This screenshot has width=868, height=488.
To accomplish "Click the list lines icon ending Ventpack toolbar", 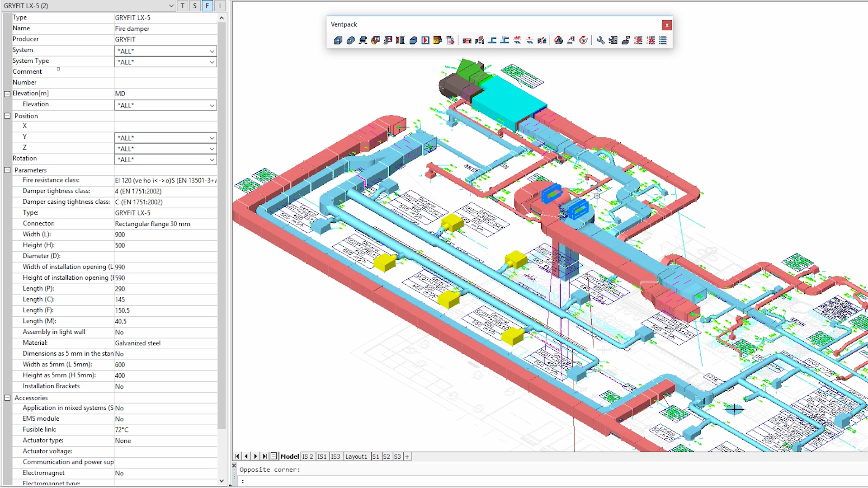I will 663,40.
